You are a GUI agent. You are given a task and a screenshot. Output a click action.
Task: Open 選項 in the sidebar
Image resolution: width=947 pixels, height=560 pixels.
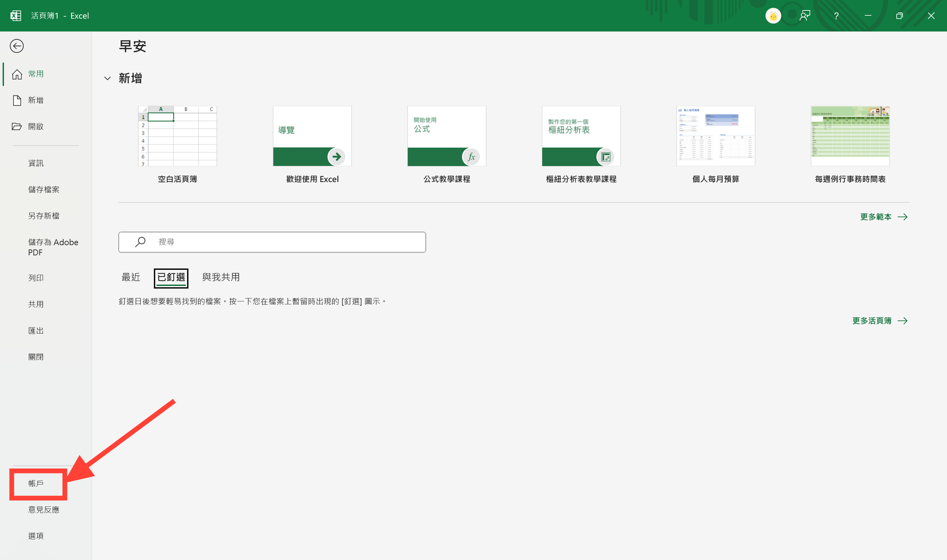[x=36, y=536]
